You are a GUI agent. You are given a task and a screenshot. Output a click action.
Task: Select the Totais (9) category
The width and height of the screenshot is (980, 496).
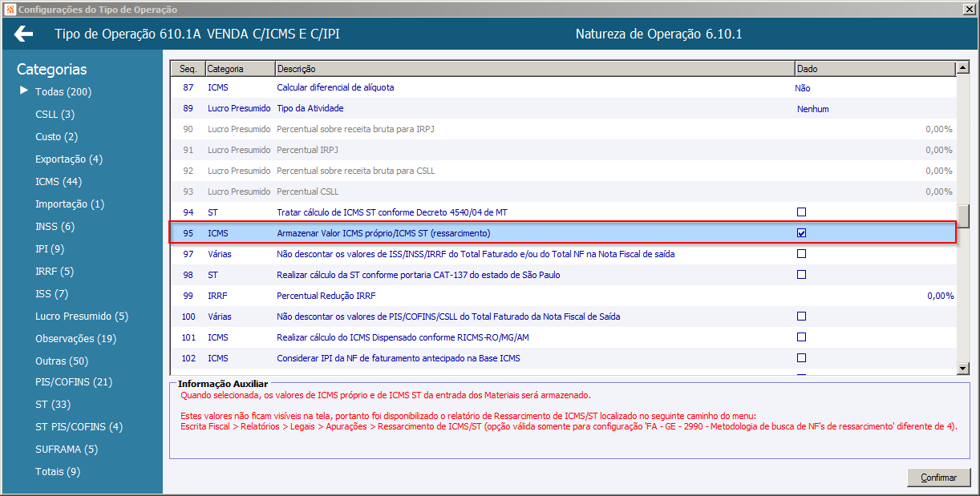tap(58, 472)
